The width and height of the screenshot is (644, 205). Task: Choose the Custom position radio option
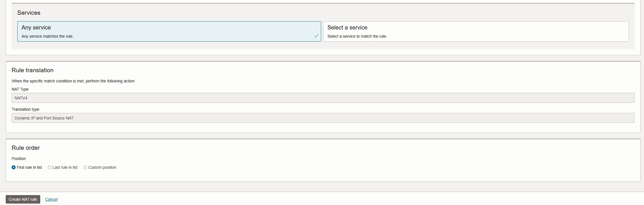pos(85,167)
